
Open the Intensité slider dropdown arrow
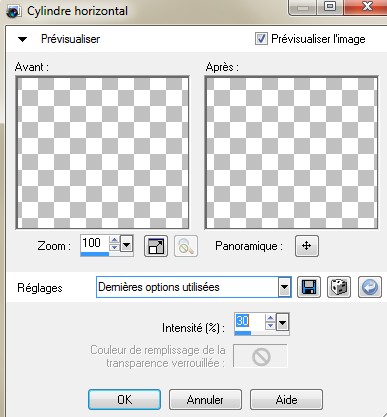click(x=282, y=323)
